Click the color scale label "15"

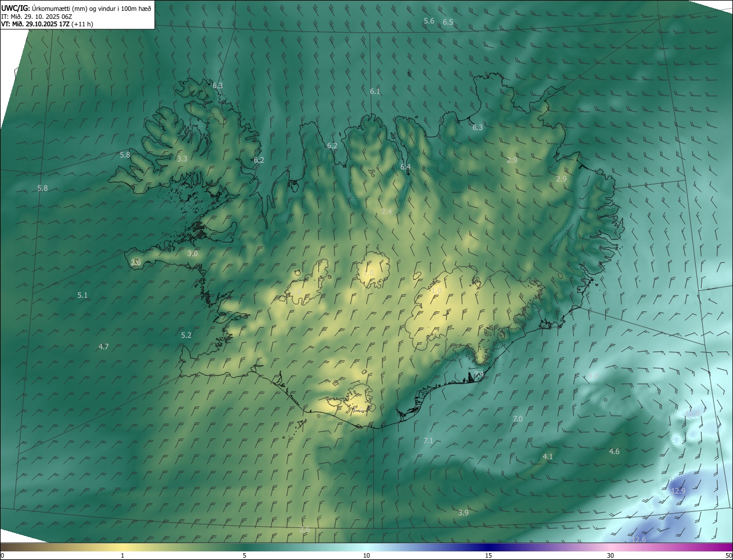click(x=488, y=555)
